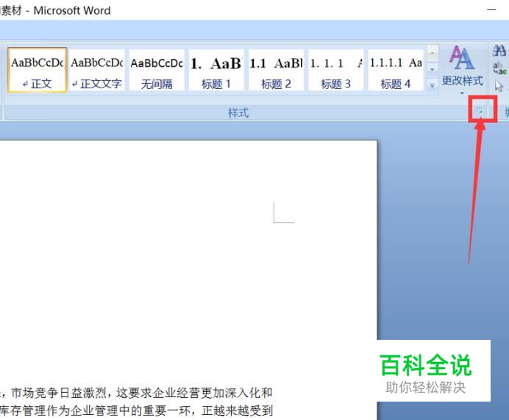Click the text 库存管理作为企业管理中的重要一环
The width and height of the screenshot is (509, 420).
[x=94, y=410]
